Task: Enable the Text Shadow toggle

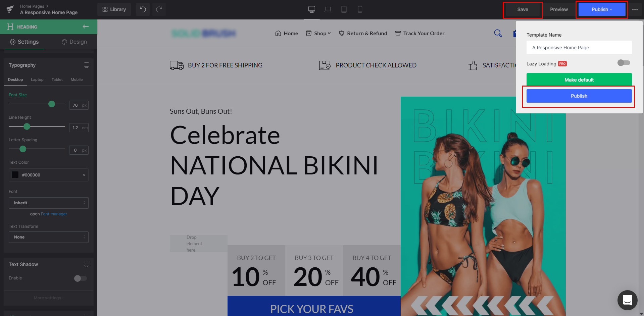Action: (80, 278)
